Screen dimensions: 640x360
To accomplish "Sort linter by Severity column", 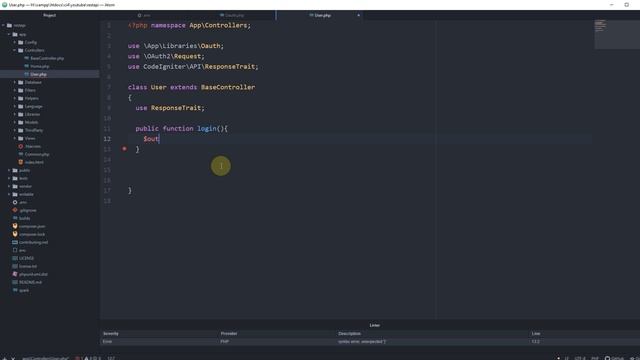I will [111, 333].
